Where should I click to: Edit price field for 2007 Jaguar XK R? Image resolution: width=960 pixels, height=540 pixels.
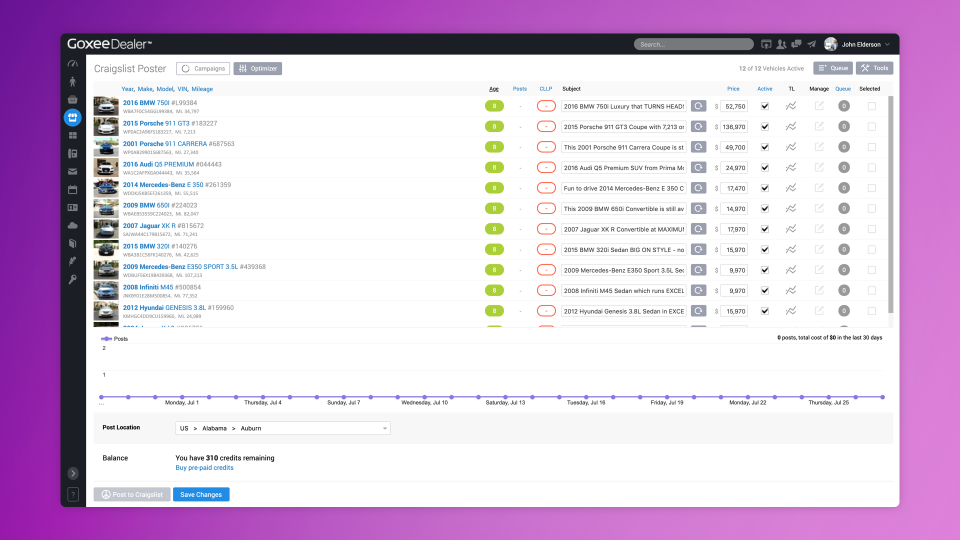pyautogui.click(x=733, y=229)
